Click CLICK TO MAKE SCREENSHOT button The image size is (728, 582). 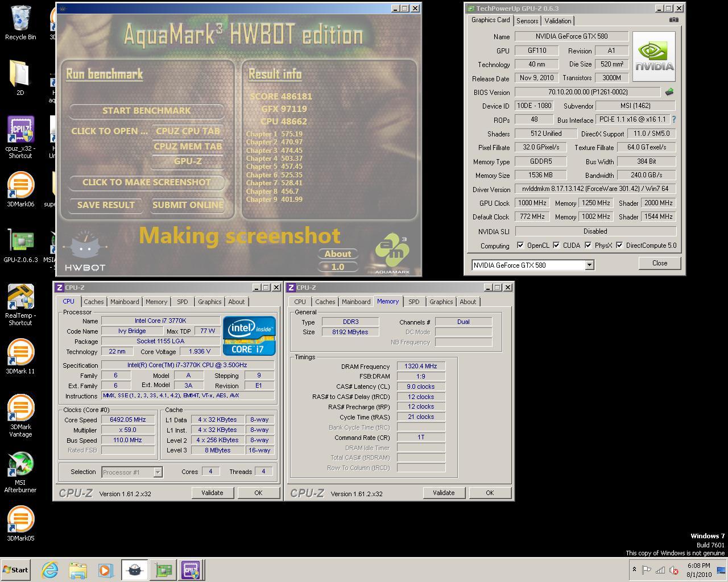click(x=147, y=182)
